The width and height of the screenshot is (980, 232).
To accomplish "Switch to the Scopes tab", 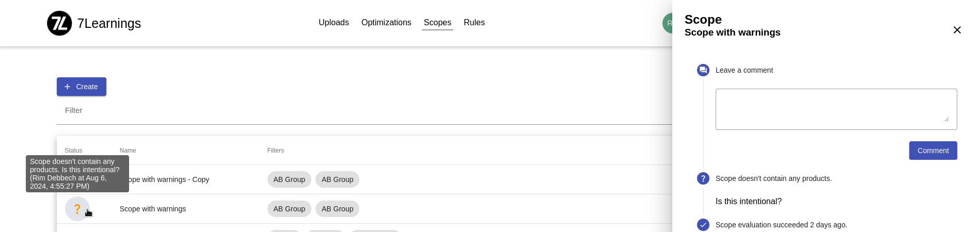I will point(437,23).
